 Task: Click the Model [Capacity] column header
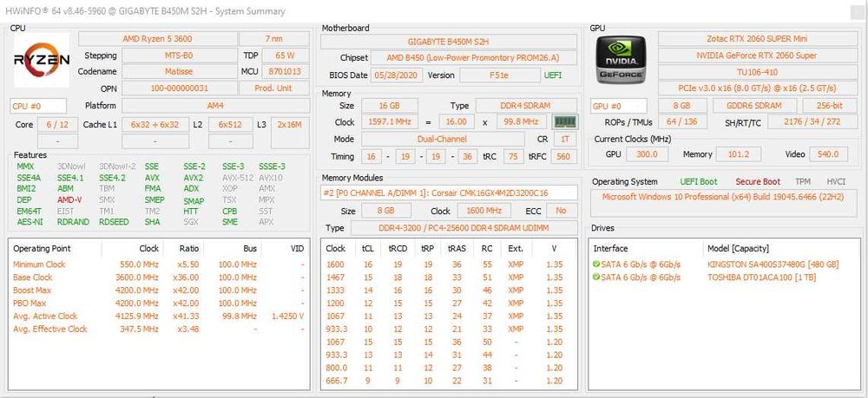[x=780, y=249]
